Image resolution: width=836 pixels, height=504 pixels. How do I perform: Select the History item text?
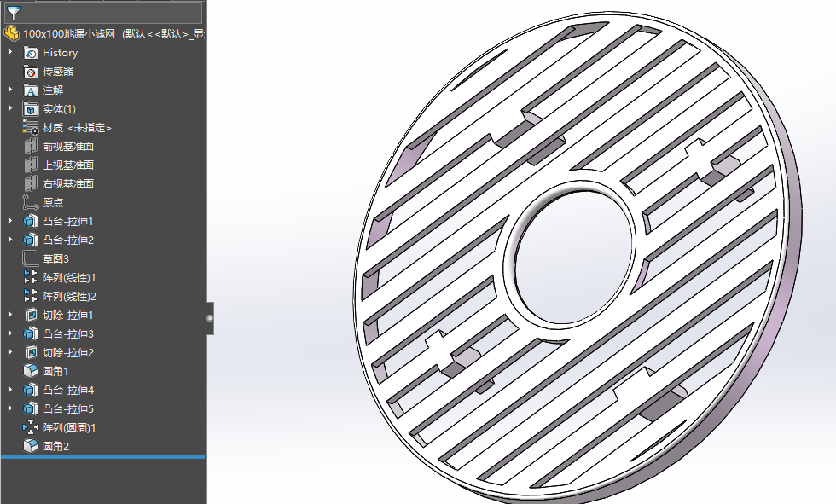(61, 53)
